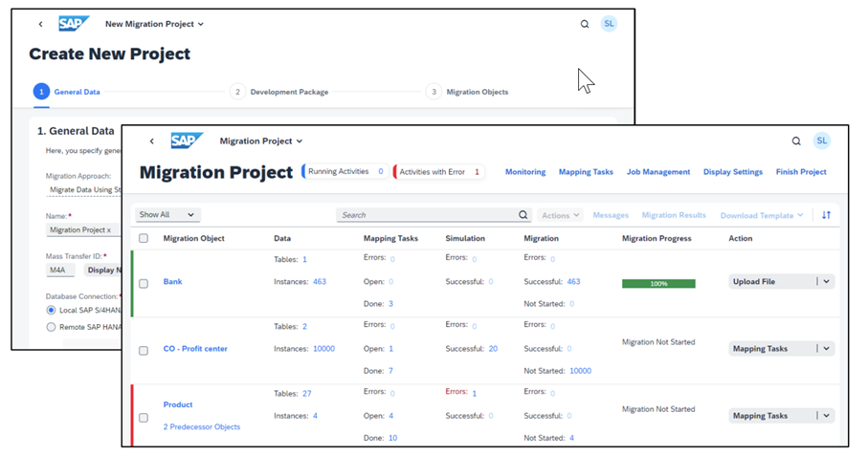This screenshot has width=868, height=456.
Task: Open Product migration object link
Action: (x=178, y=404)
